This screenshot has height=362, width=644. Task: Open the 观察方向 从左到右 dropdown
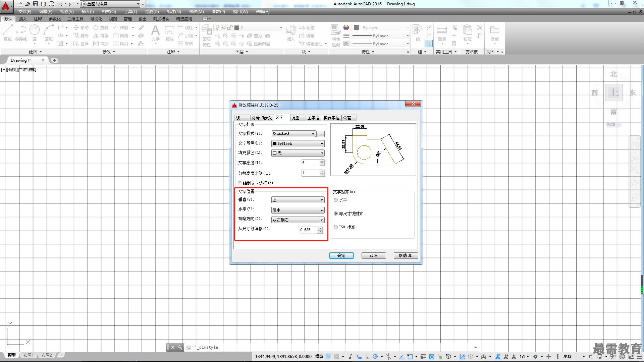pyautogui.click(x=298, y=220)
